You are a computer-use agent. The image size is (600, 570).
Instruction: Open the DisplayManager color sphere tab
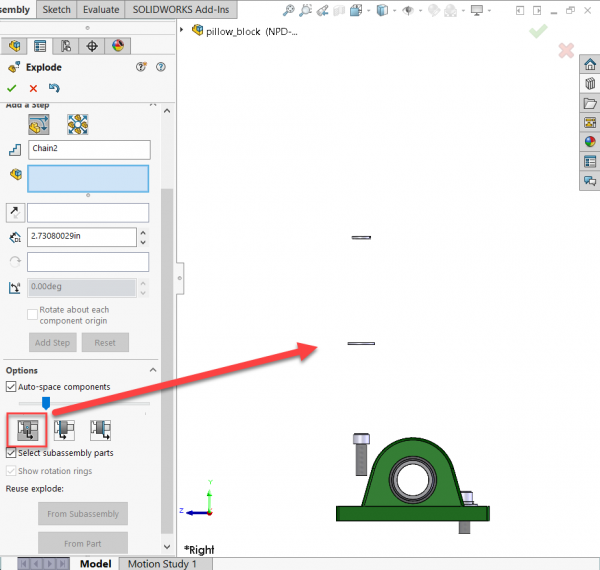tap(118, 46)
